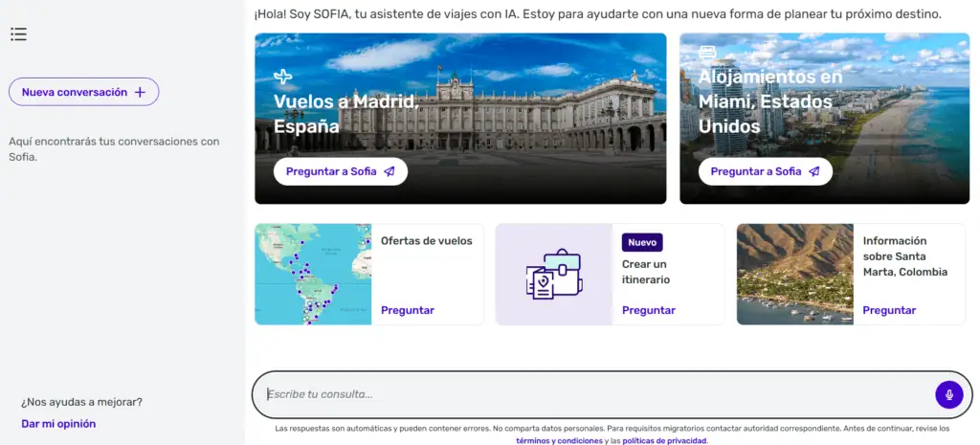This screenshot has width=980, height=445.
Task: Click 'Aquí encontrarás tus conversaciones' sidebar text
Action: [x=115, y=148]
